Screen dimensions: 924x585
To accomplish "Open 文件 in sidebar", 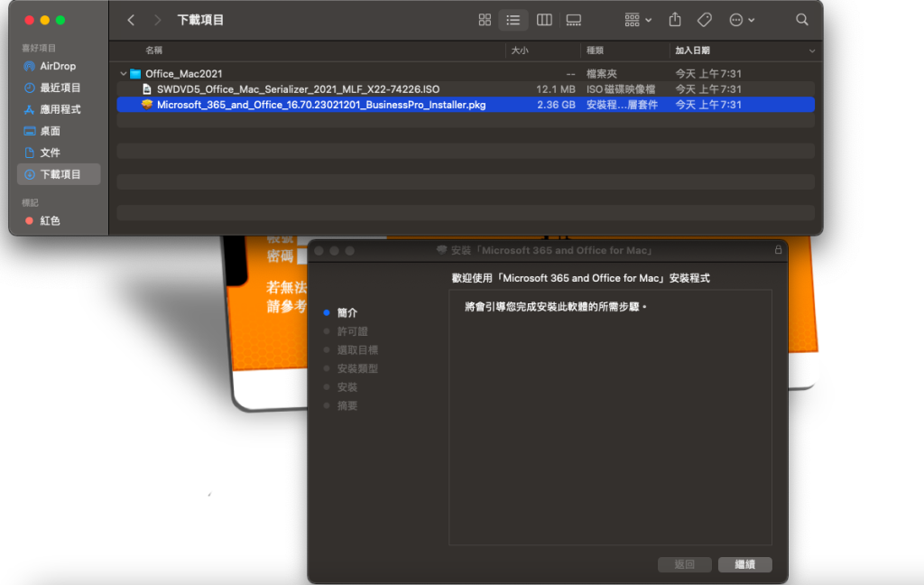I will click(x=59, y=153).
